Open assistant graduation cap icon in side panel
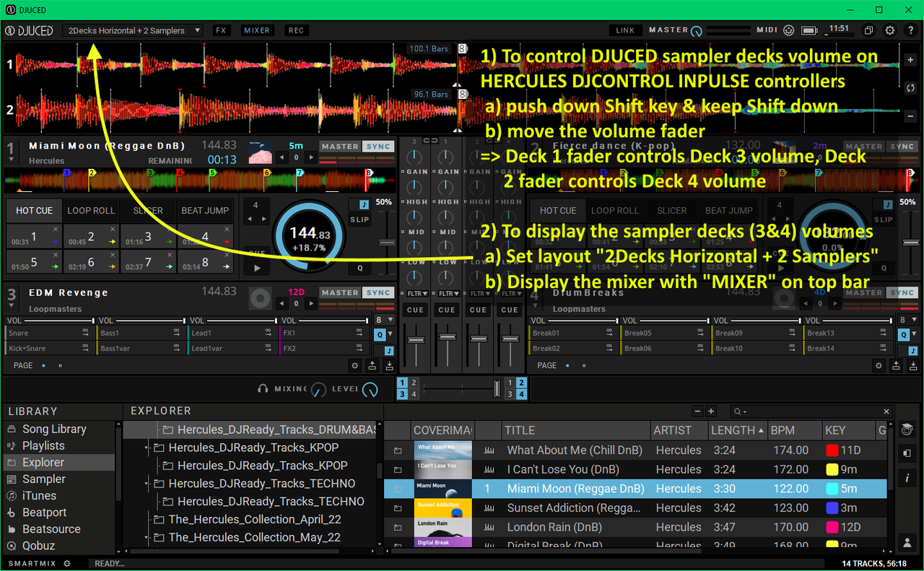The image size is (924, 571). (907, 430)
